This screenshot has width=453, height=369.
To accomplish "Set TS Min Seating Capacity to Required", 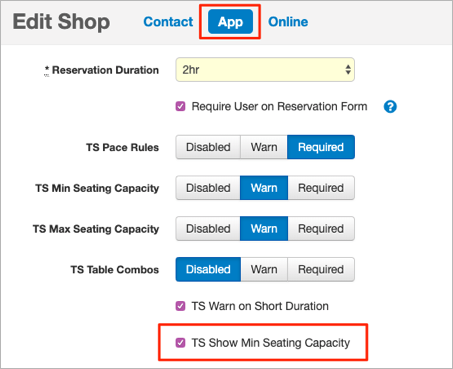I will (321, 188).
